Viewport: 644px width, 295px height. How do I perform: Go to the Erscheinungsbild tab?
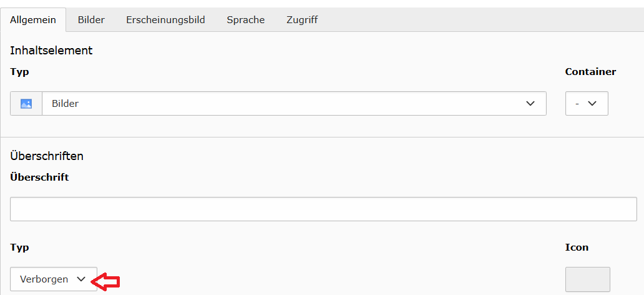coord(165,20)
